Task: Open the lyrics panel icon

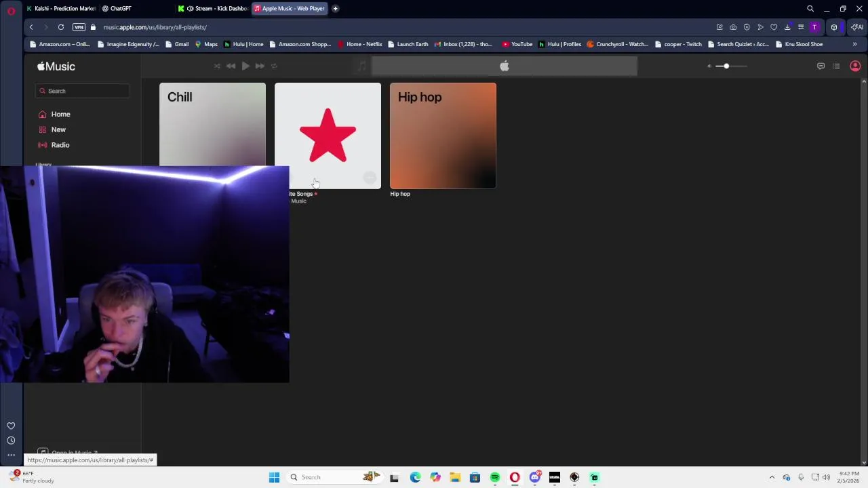Action: coord(821,66)
